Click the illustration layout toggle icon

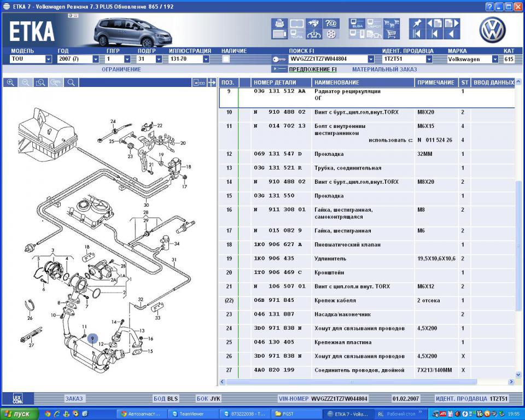click(x=199, y=83)
